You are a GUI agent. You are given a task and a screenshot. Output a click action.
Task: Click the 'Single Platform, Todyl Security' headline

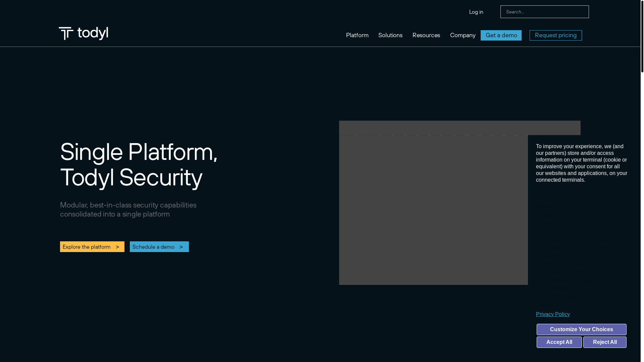pyautogui.click(x=139, y=164)
